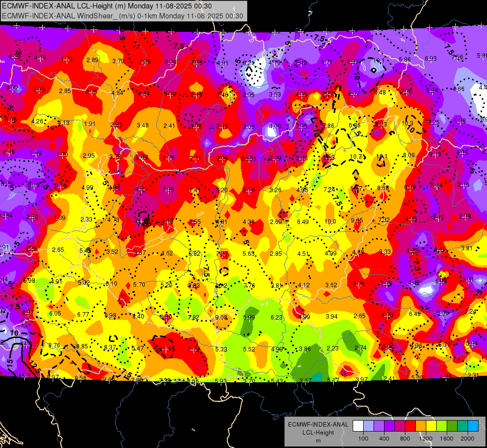Click the grid value 6.23

tap(277, 317)
